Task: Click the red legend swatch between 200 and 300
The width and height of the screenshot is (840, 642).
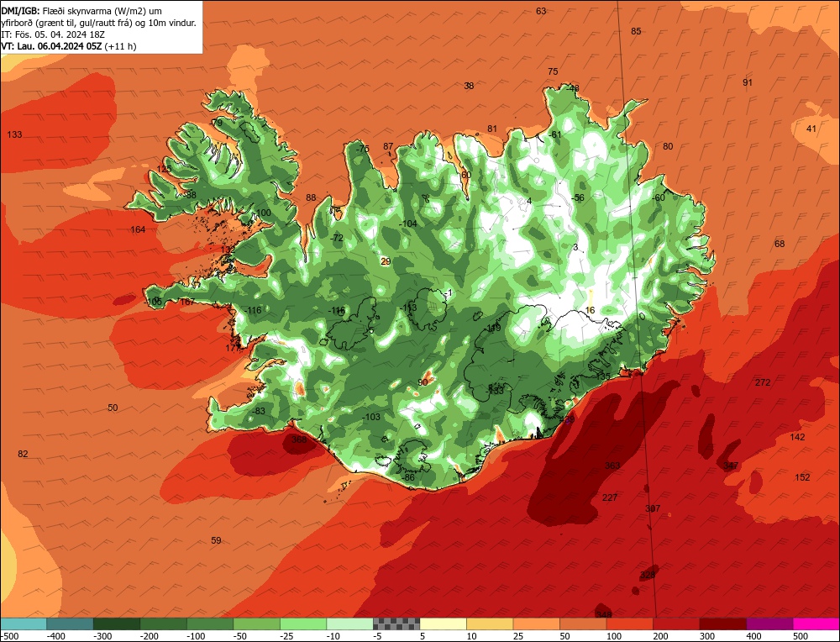Action: (676, 624)
